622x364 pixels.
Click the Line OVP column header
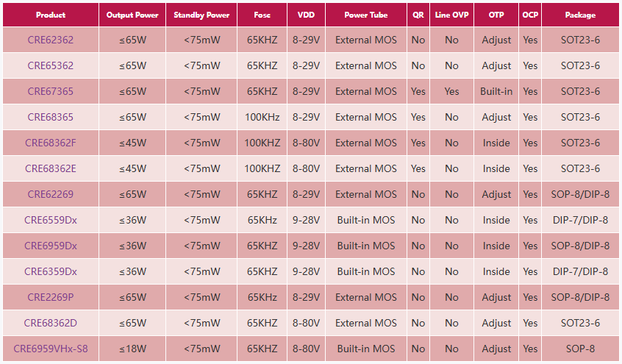pyautogui.click(x=451, y=15)
